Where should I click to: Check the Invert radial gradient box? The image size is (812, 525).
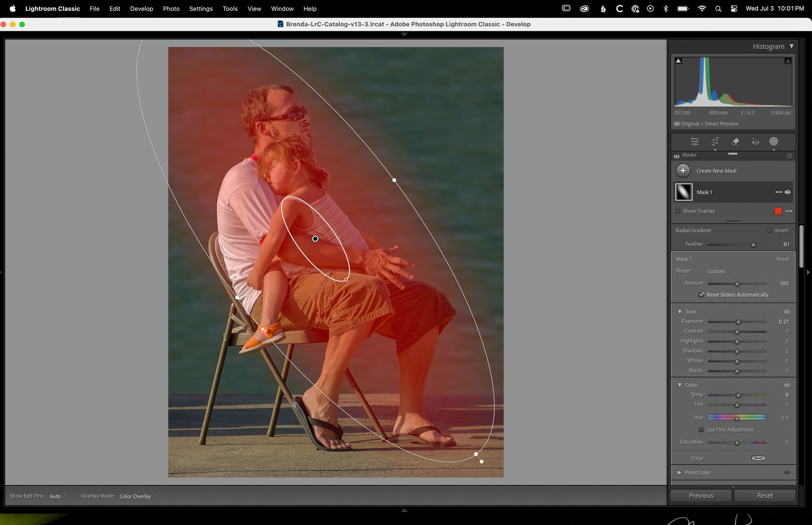tap(769, 231)
